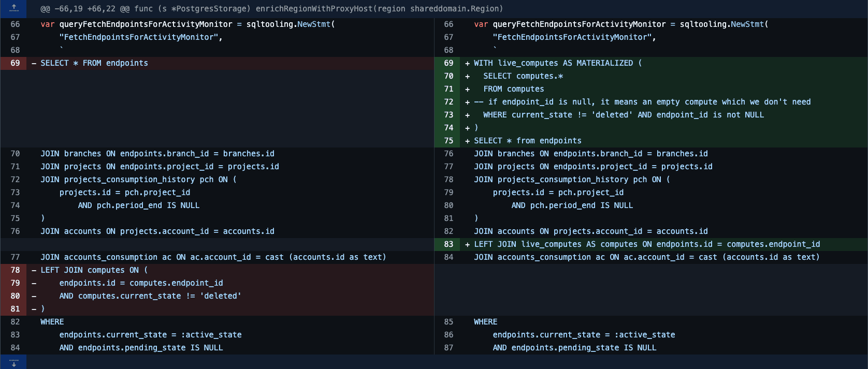868x369 pixels.
Task: Click added line number 72 comment line
Action: point(642,102)
